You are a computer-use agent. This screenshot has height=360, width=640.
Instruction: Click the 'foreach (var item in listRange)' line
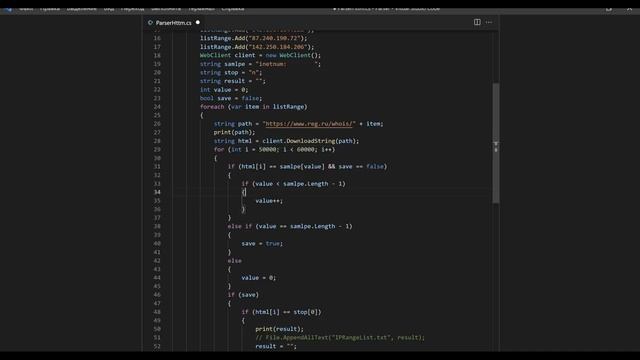point(253,107)
